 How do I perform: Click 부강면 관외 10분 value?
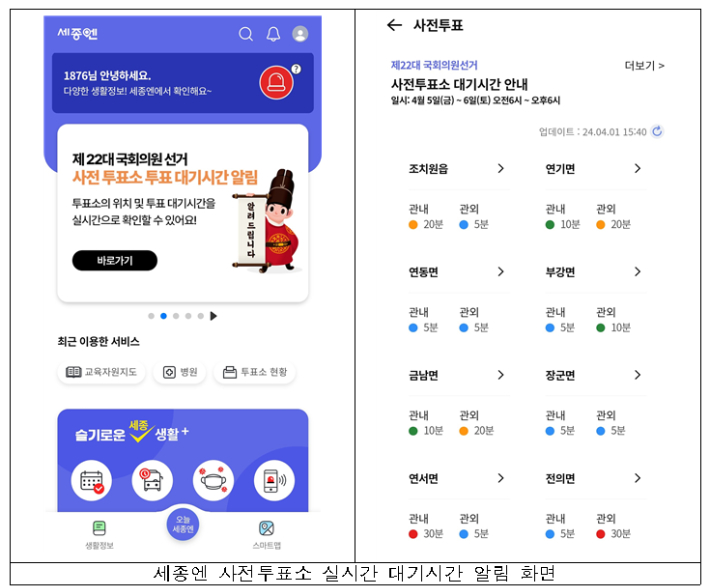[x=621, y=328]
